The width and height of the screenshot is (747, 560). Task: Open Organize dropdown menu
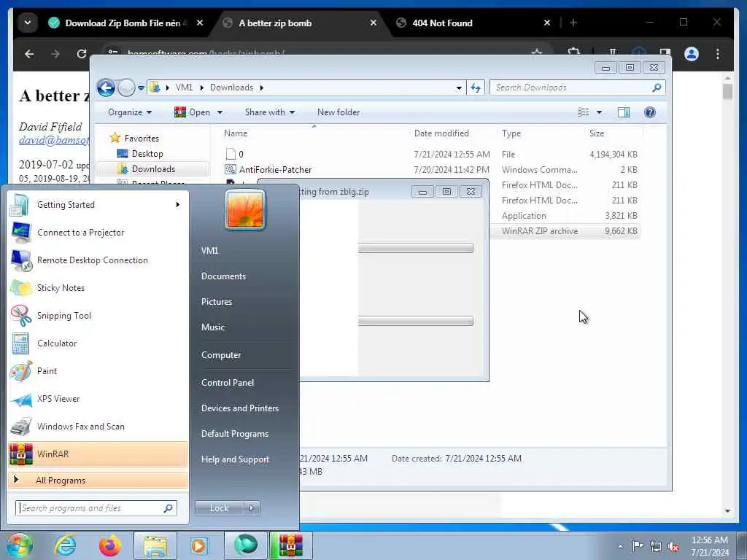tap(130, 112)
